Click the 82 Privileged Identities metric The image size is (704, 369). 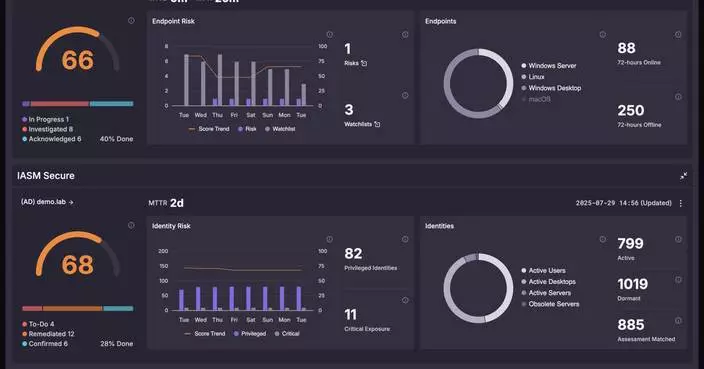pyautogui.click(x=370, y=259)
